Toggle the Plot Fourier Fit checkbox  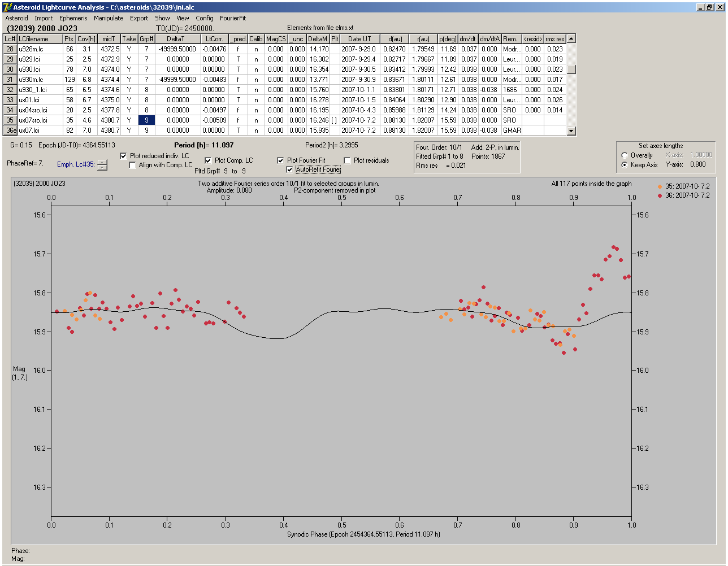tap(280, 160)
